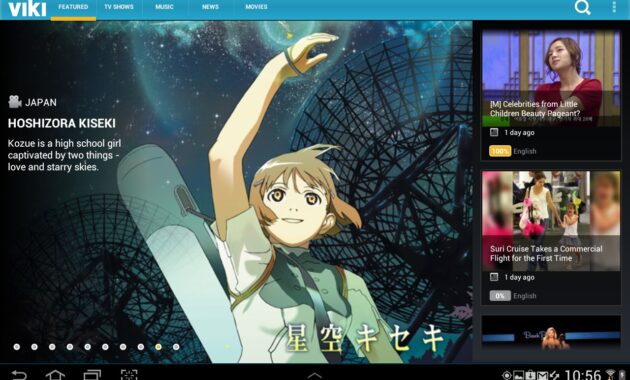The height and width of the screenshot is (380, 630).
Task: Open the partially visible third video card
Action: coord(551,332)
